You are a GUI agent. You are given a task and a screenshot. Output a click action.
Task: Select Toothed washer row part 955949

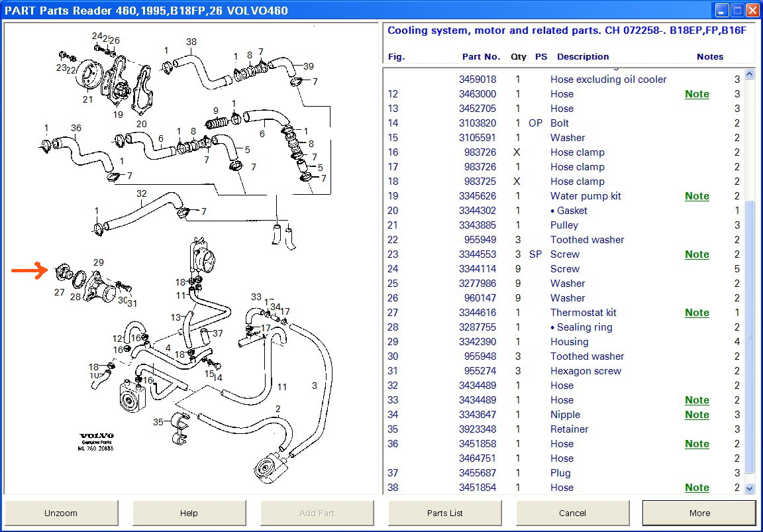point(564,239)
